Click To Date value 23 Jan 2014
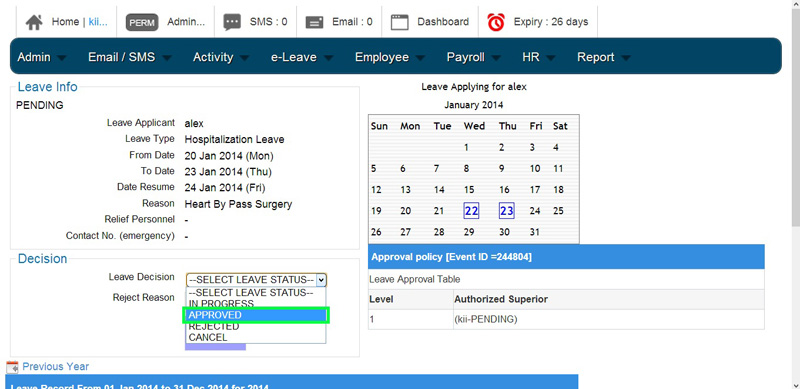800x389 pixels. tap(228, 172)
